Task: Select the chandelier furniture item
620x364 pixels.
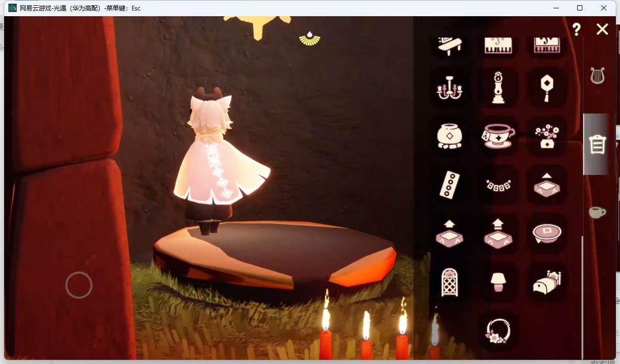Action: coord(449,88)
